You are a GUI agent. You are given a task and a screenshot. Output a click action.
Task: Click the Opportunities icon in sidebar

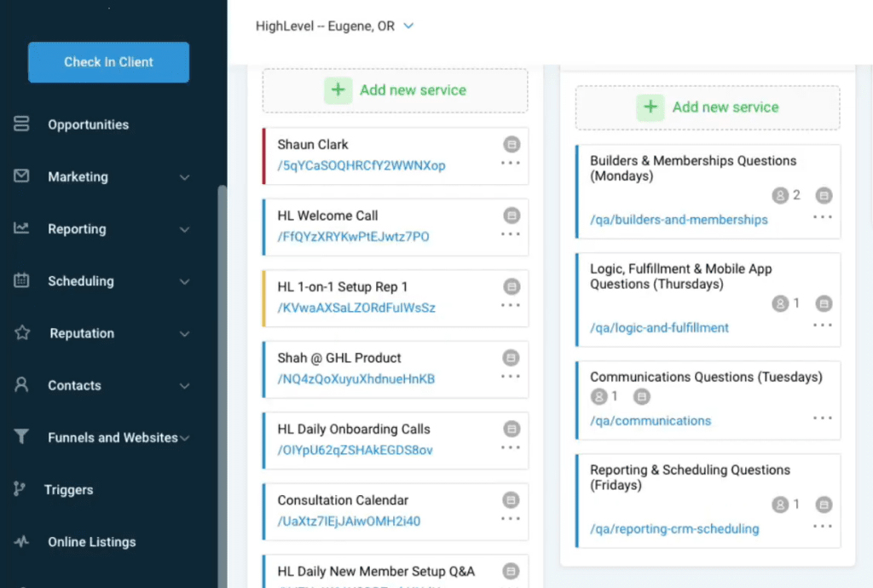point(22,124)
